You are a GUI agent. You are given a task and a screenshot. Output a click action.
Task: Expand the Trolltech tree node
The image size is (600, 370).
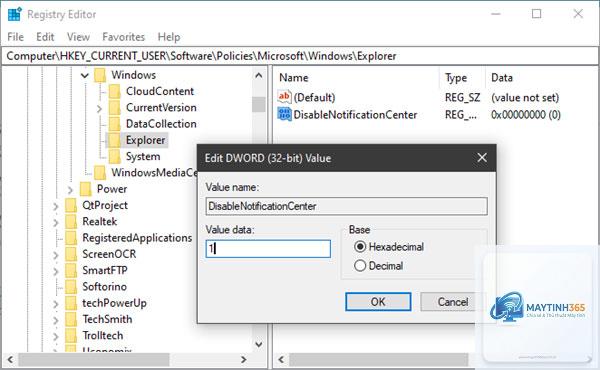[56, 336]
